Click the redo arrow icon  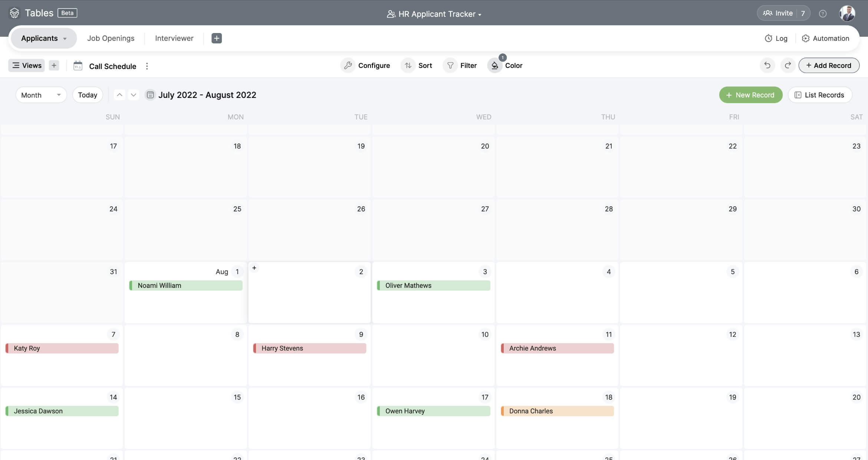coord(788,65)
